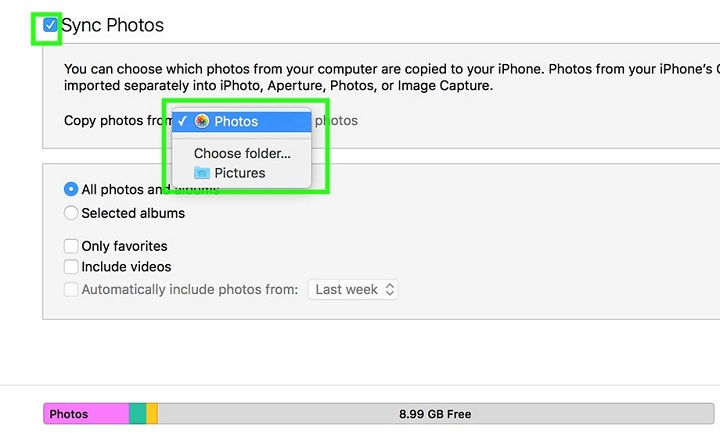Viewport: 720px width, 433px height.
Task: Click the Photos app flower icon
Action: [202, 121]
